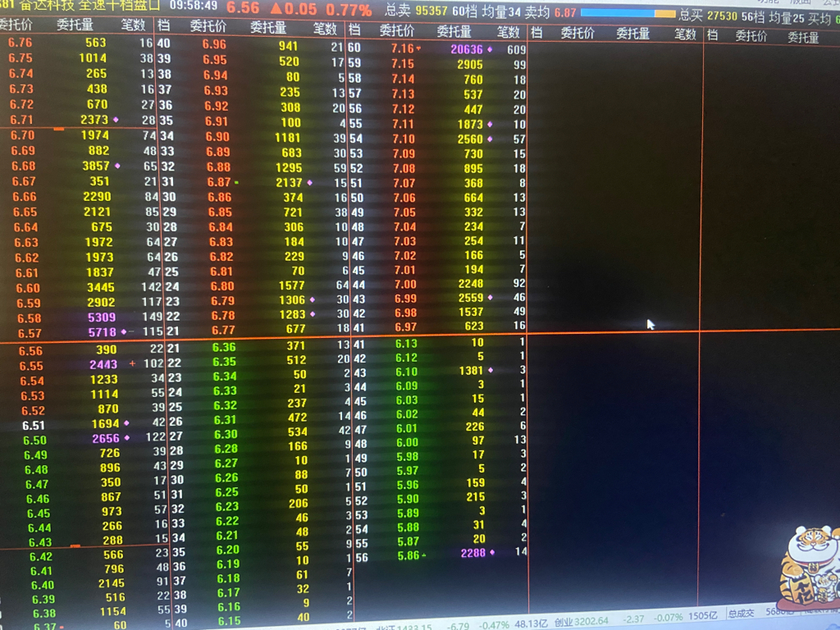Click the plus marker beside quantity 2443
This screenshot has height=630, width=840.
click(x=132, y=363)
